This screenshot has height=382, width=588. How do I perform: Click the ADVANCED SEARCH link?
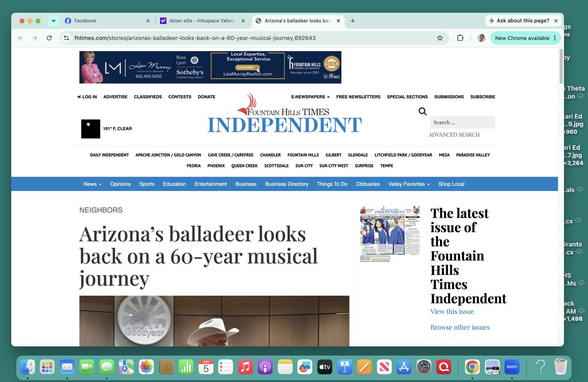[x=454, y=135]
